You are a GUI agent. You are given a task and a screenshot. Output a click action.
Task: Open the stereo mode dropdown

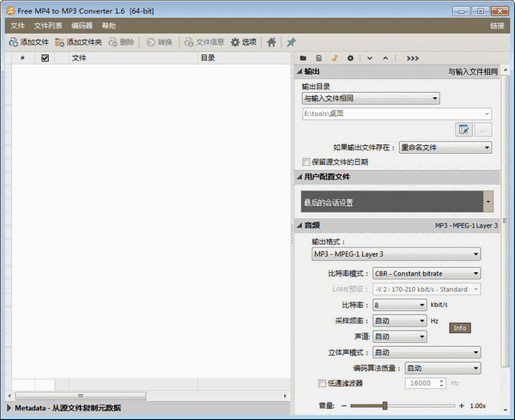[x=427, y=353]
